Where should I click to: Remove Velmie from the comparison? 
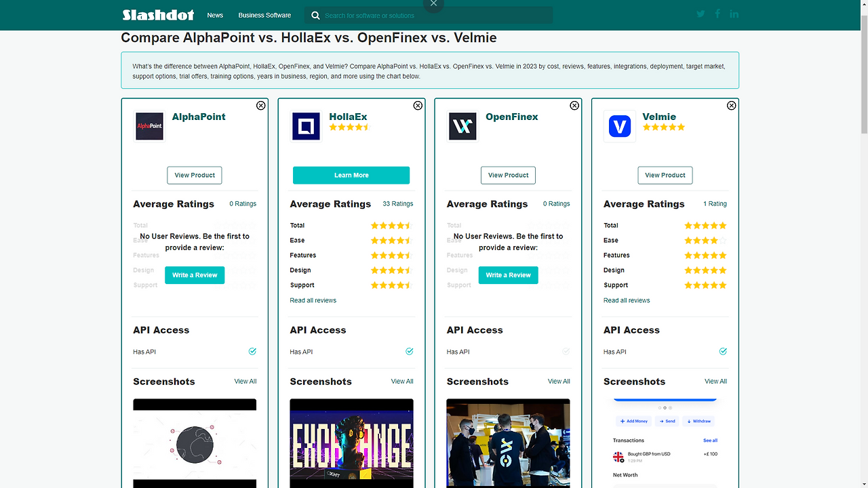[x=731, y=106]
